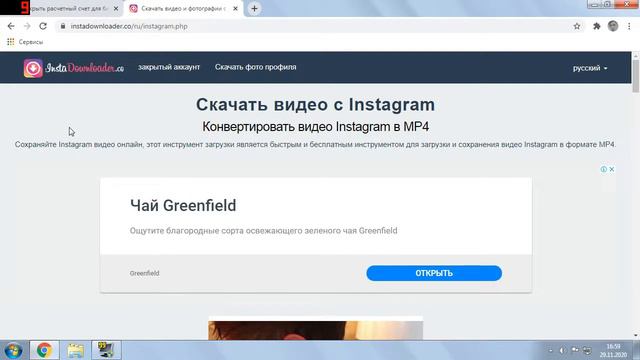Open the Windows Start button
640x360 pixels.
[x=13, y=350]
